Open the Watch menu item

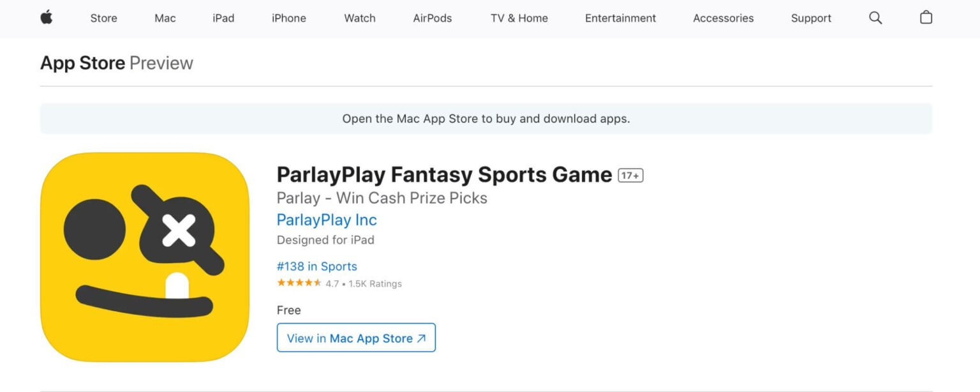tap(360, 19)
